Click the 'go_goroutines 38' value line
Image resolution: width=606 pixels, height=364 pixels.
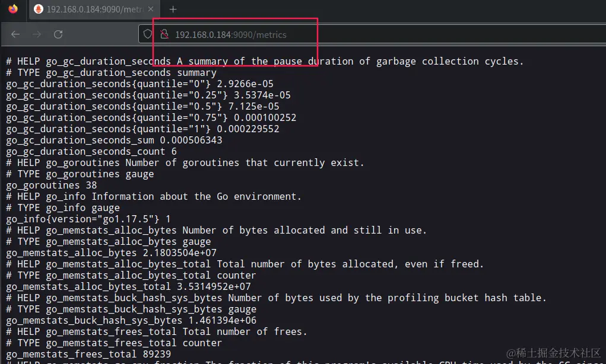point(52,186)
